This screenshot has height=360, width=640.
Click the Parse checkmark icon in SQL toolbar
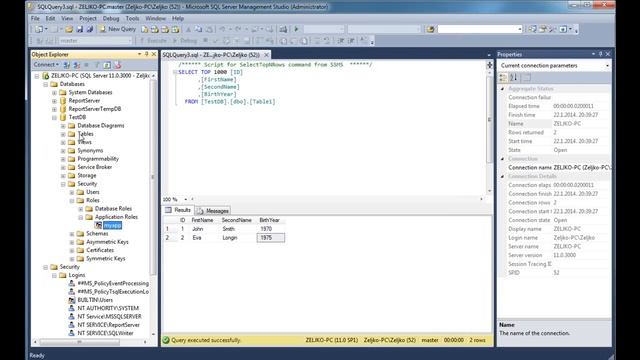click(x=216, y=40)
